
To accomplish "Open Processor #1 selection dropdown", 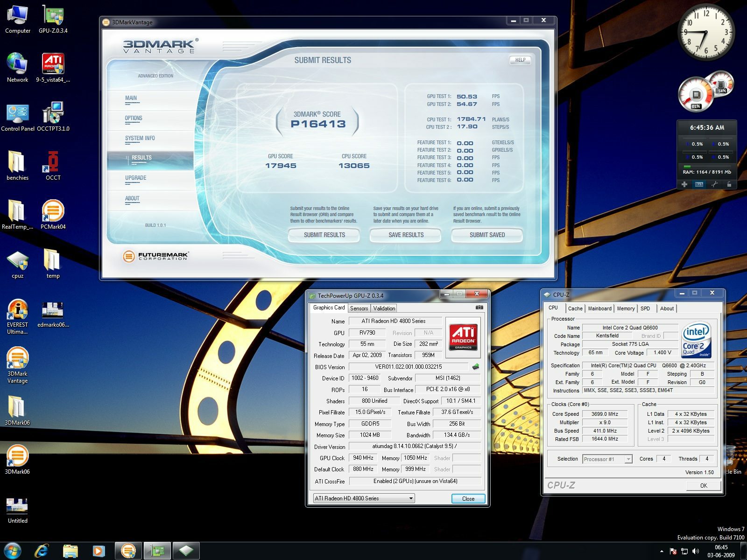I will [x=607, y=459].
